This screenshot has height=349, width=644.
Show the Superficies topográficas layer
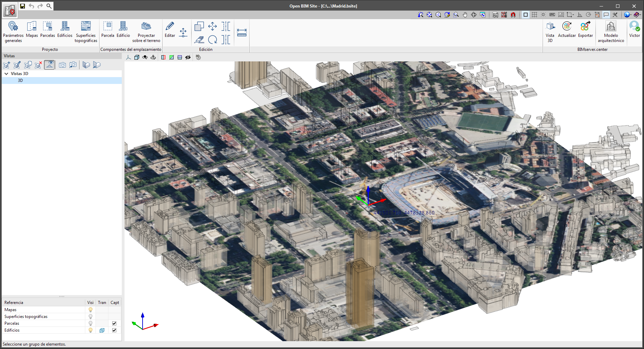(x=90, y=317)
